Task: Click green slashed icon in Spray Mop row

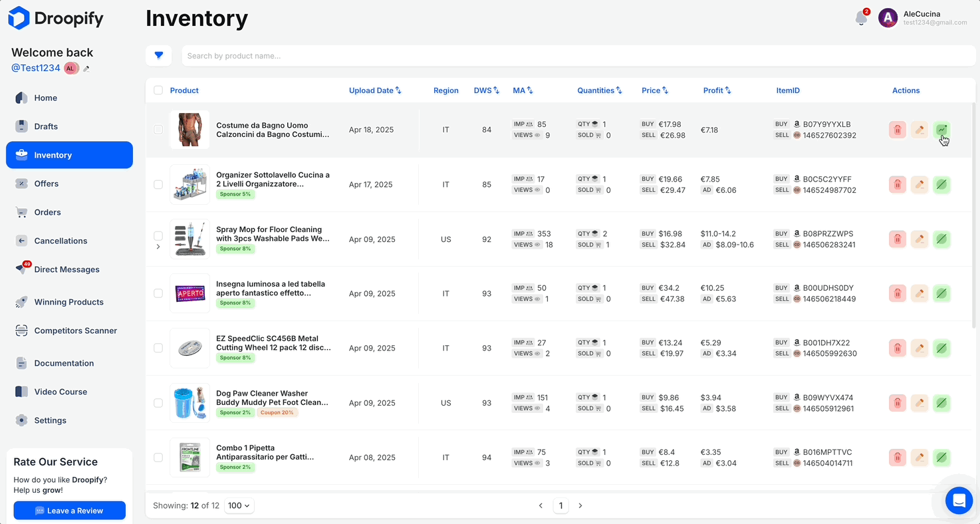Action: pyautogui.click(x=941, y=239)
